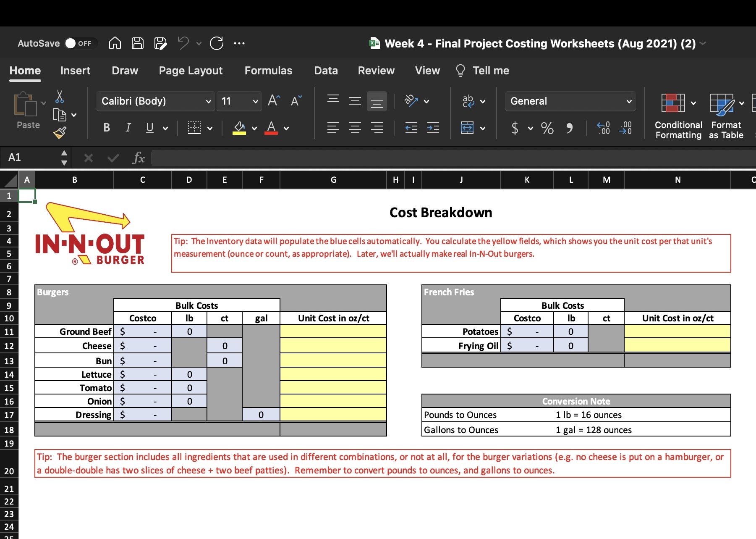
Task: Apply the red font color
Action: 271,128
